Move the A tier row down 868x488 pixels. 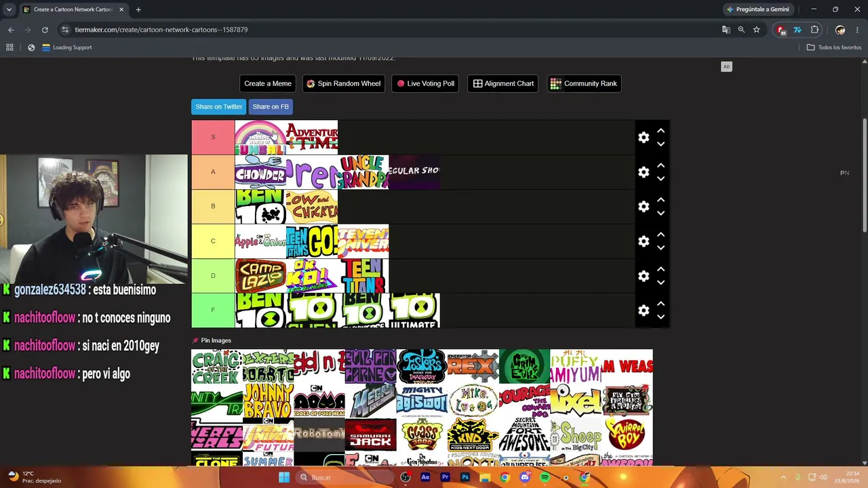pos(660,179)
